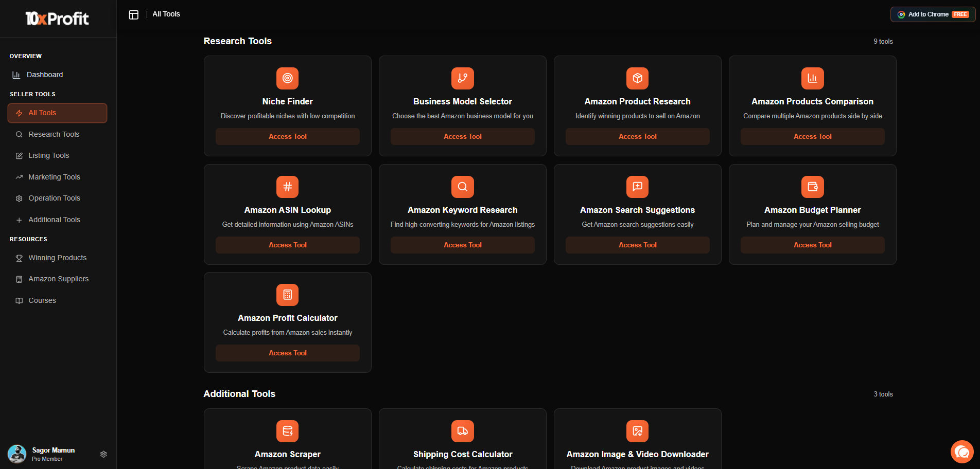Click the Chrome logo in Add to Chrome
The width and height of the screenshot is (980, 469).
(x=901, y=14)
